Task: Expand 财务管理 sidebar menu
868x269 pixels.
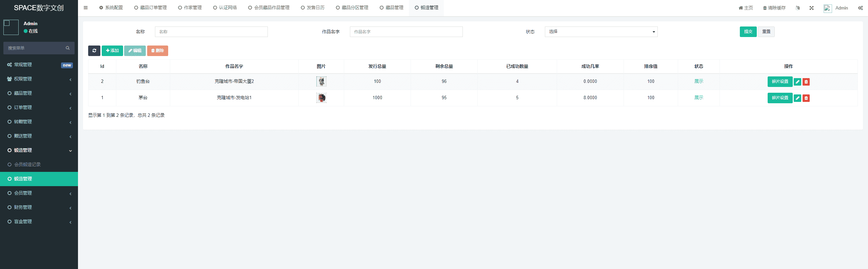Action: pyautogui.click(x=39, y=207)
